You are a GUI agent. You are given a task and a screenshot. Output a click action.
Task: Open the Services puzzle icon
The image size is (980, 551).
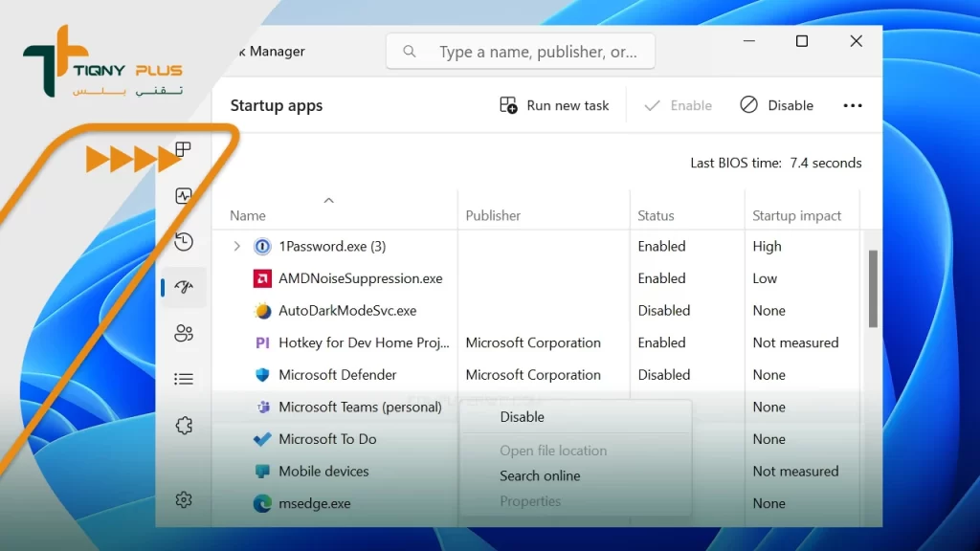pyautogui.click(x=184, y=426)
